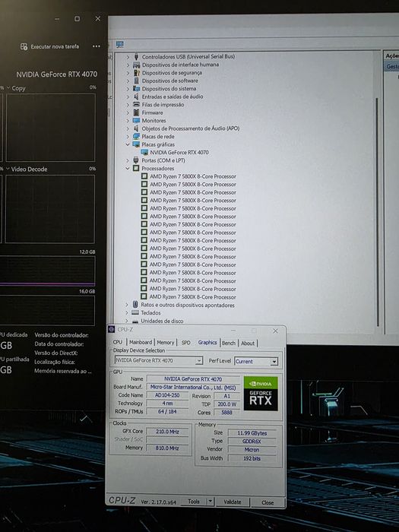
Task: Click the Validate button
Action: (233, 502)
